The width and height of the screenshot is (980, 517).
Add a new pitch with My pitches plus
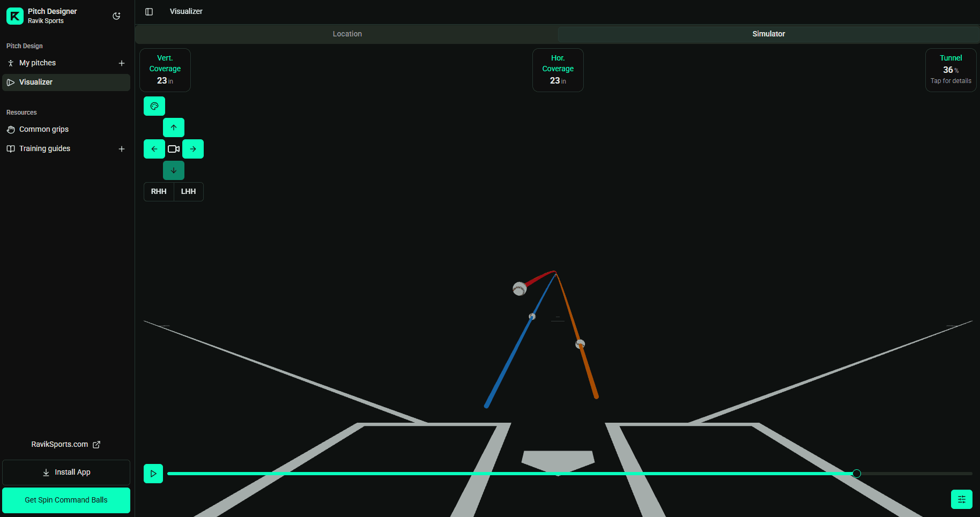point(121,63)
